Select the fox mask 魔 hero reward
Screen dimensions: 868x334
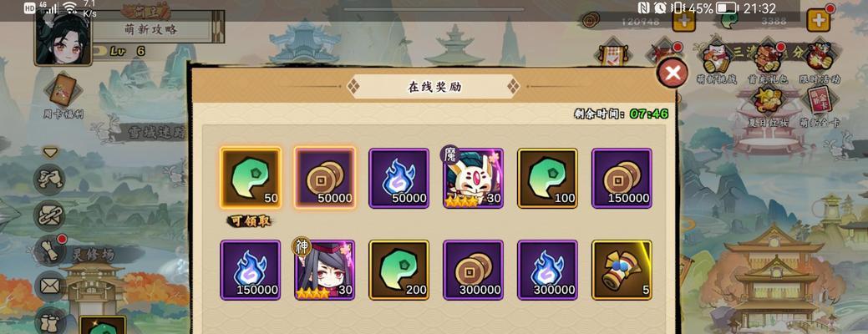tap(473, 178)
